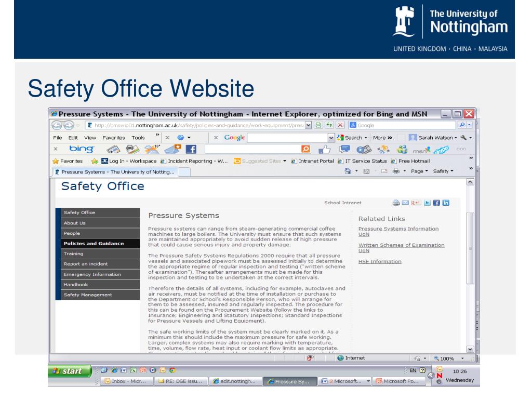
Task: Open the Intranet Portal favorites link
Action: click(x=312, y=161)
